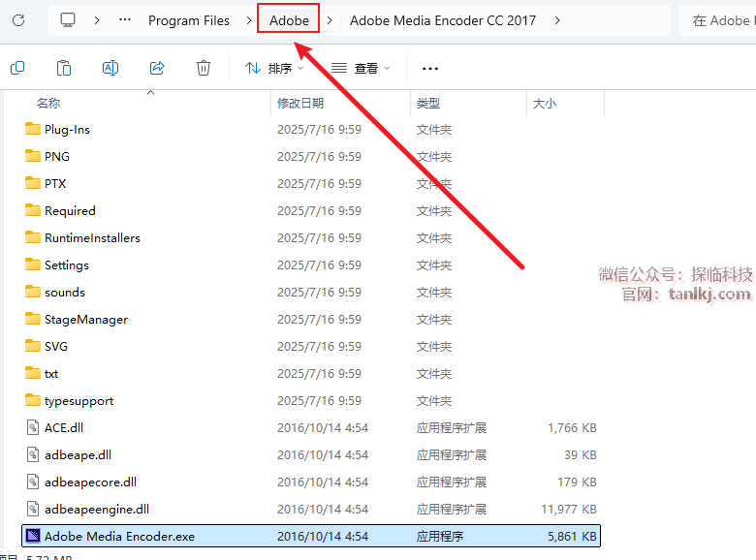Click the sounds folder icon
Image resolution: width=756 pixels, height=560 pixels.
click(33, 292)
